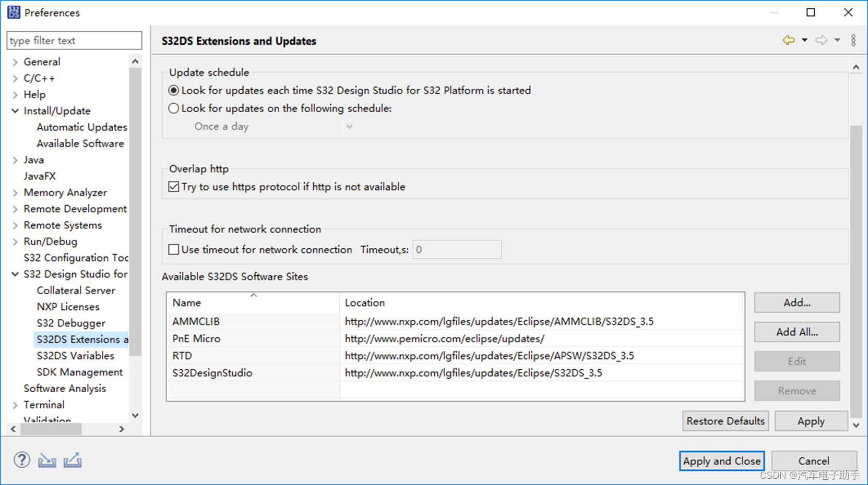Click the forward navigation arrow icon
The image size is (868, 485).
tap(821, 40)
